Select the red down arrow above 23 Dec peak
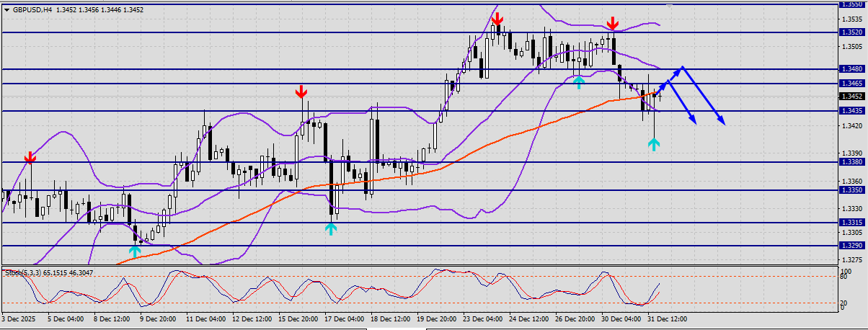The height and width of the screenshot is (330, 868). point(497,19)
